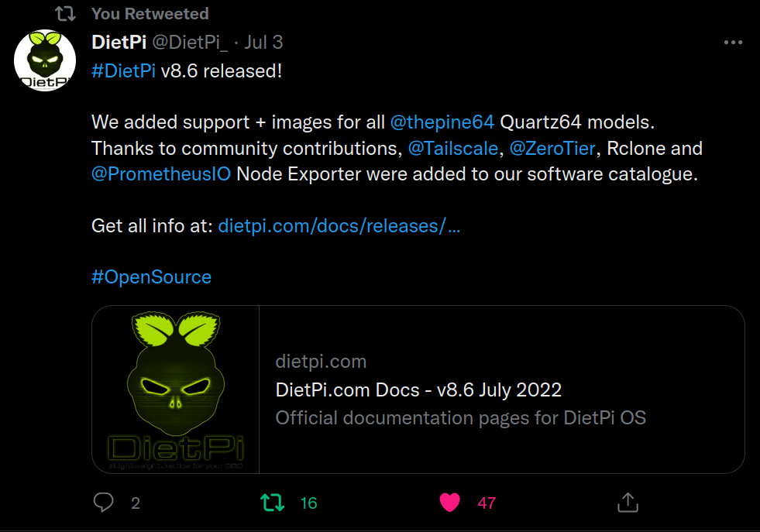Open the @PrometheusIO mention
This screenshot has width=760, height=532.
[x=161, y=173]
